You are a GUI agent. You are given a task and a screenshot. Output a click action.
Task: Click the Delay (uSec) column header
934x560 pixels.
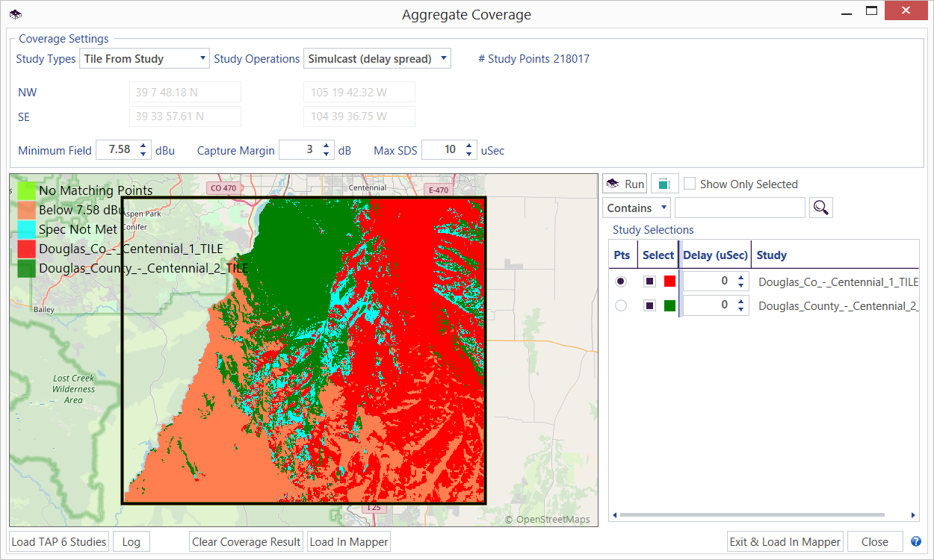pos(715,255)
